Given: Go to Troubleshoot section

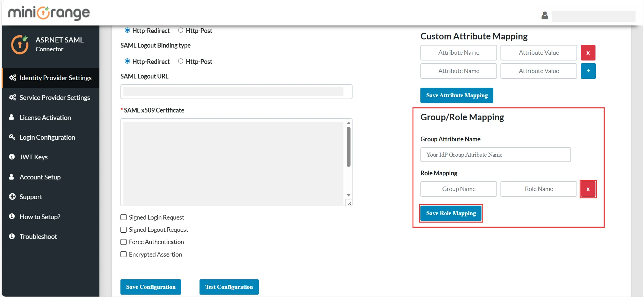Looking at the screenshot, I should tap(38, 237).
